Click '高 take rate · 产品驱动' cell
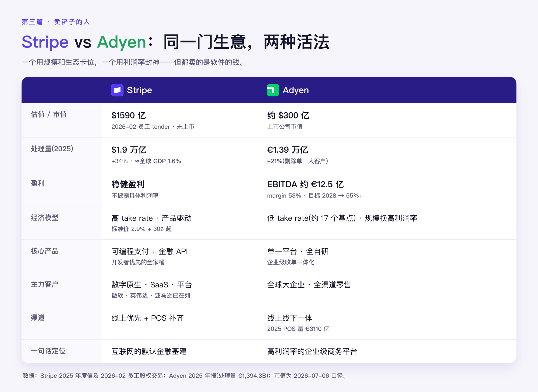The height and width of the screenshot is (392, 538). pyautogui.click(x=151, y=218)
